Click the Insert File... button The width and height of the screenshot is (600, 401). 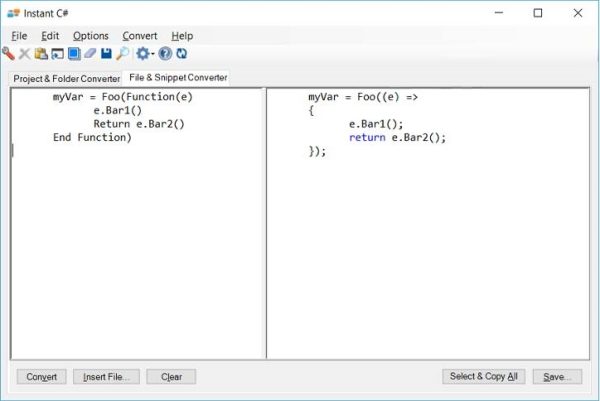106,377
